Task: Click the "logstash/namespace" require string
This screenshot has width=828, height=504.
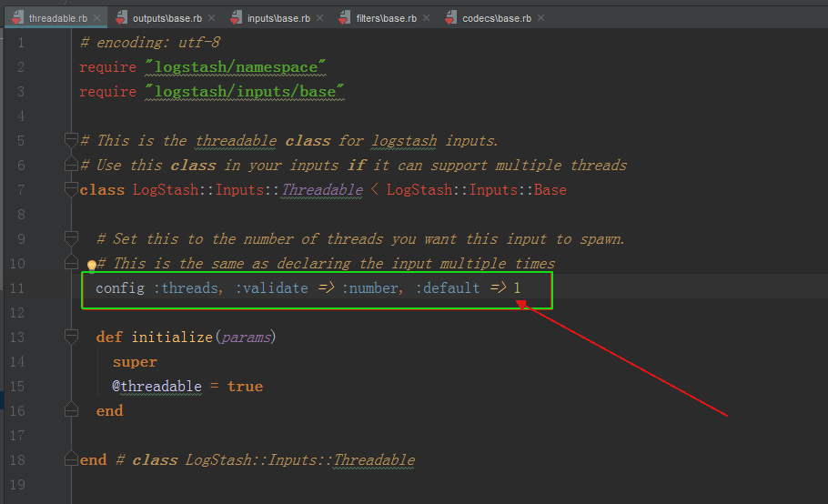Action: coord(235,67)
